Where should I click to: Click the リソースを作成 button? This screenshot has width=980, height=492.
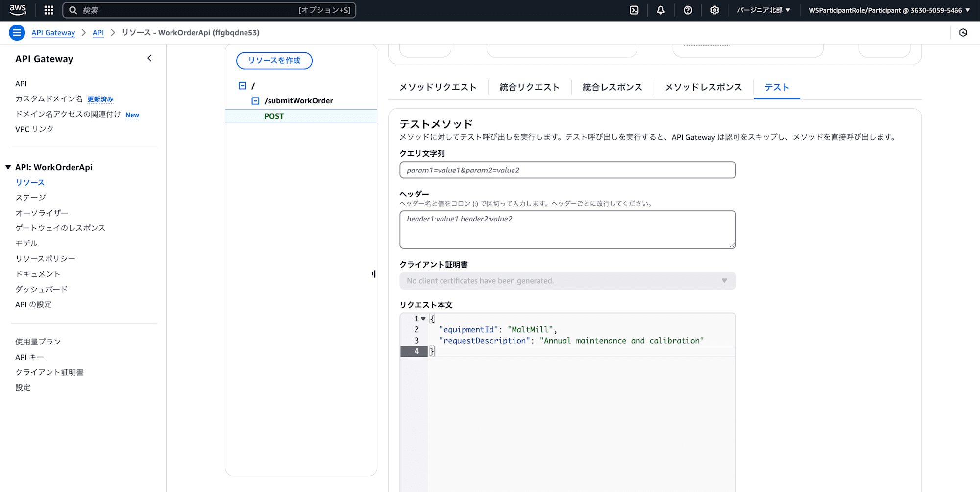(274, 60)
